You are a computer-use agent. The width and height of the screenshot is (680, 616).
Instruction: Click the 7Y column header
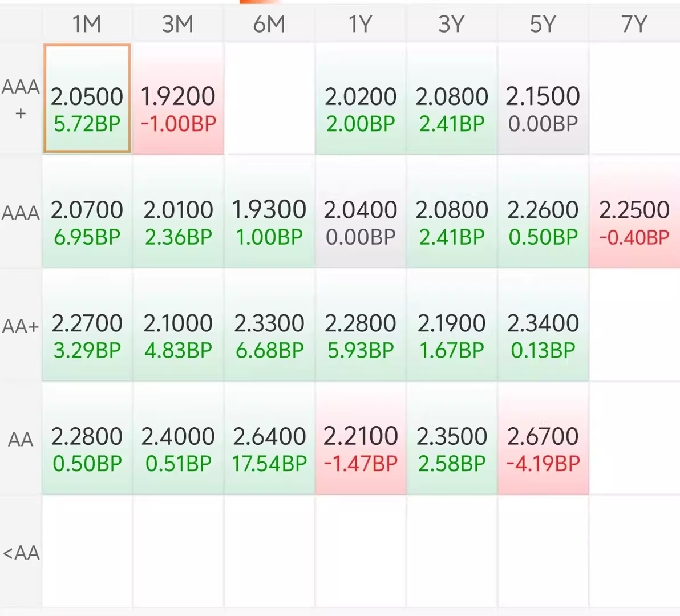634,23
